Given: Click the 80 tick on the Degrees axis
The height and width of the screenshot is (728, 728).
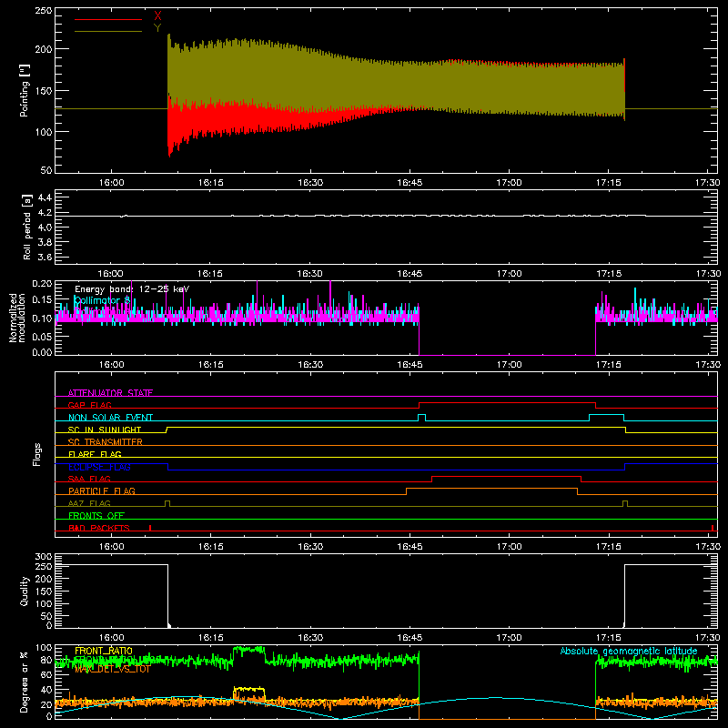Looking at the screenshot, I should point(46,660).
